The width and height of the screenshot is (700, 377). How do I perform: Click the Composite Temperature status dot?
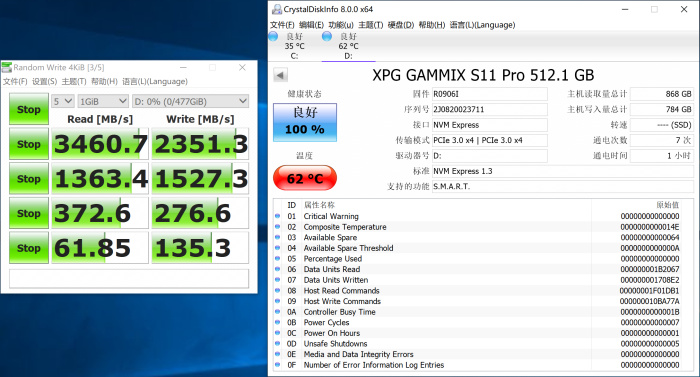tap(277, 227)
